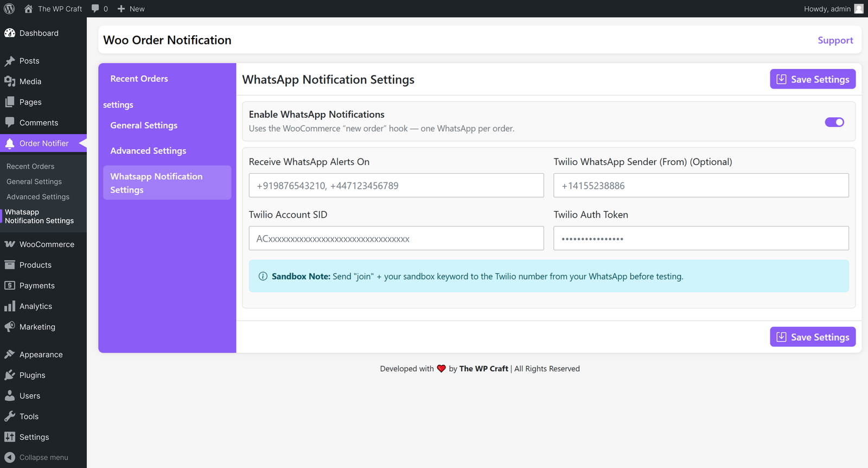Click the Collapse menu arrow icon
868x468 pixels.
pos(10,458)
